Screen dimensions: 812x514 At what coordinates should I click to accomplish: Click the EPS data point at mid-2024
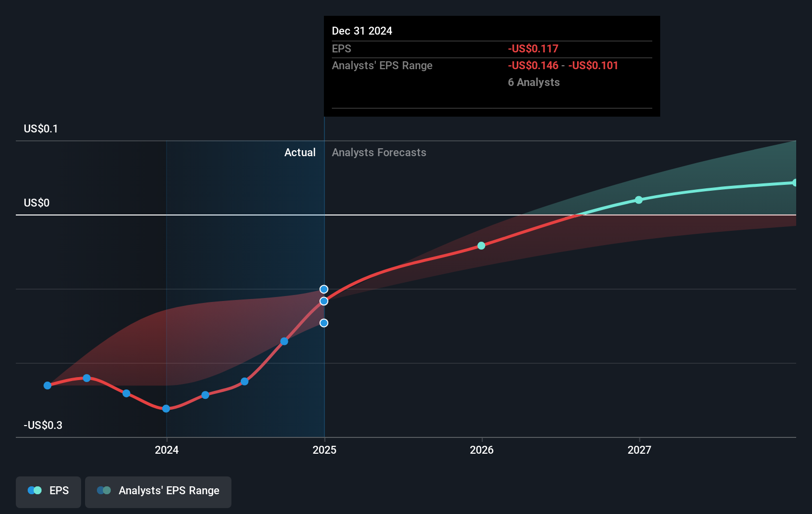[244, 382]
